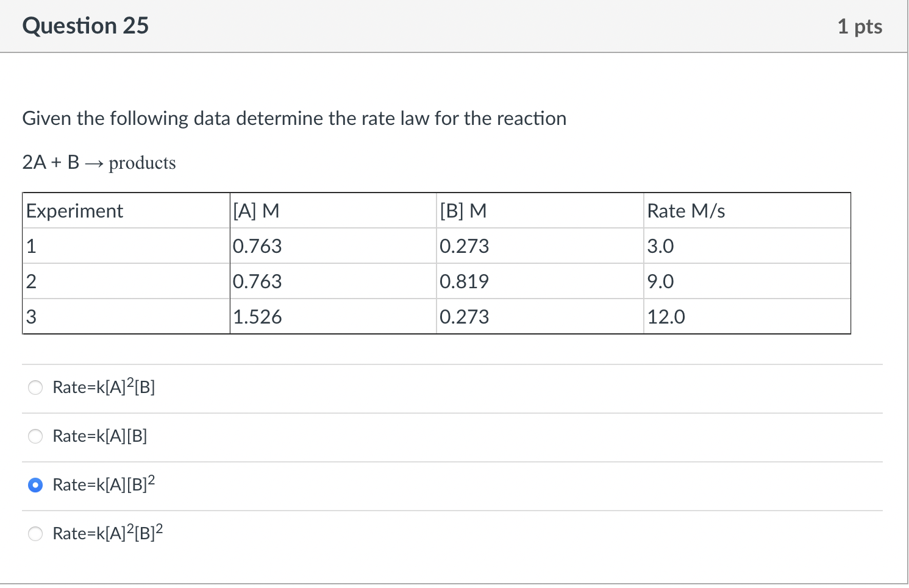Click the answer label text Rate=k[A][B]²
909x588 pixels.
104,484
